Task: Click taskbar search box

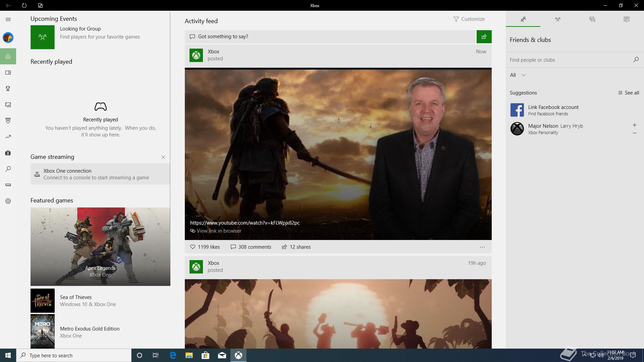Action: point(74,355)
